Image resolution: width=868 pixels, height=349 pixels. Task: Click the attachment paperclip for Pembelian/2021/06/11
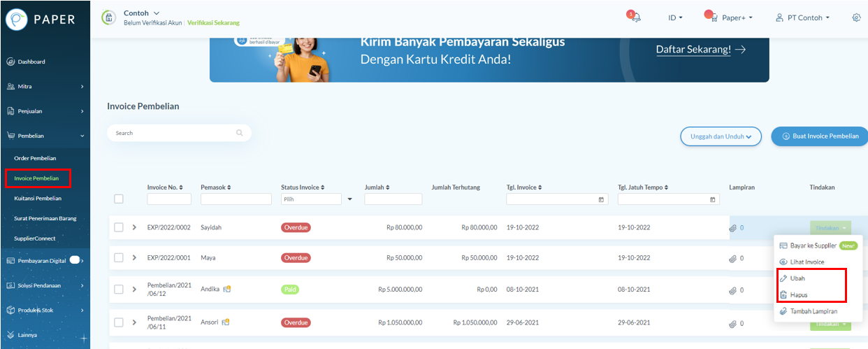[x=733, y=323]
